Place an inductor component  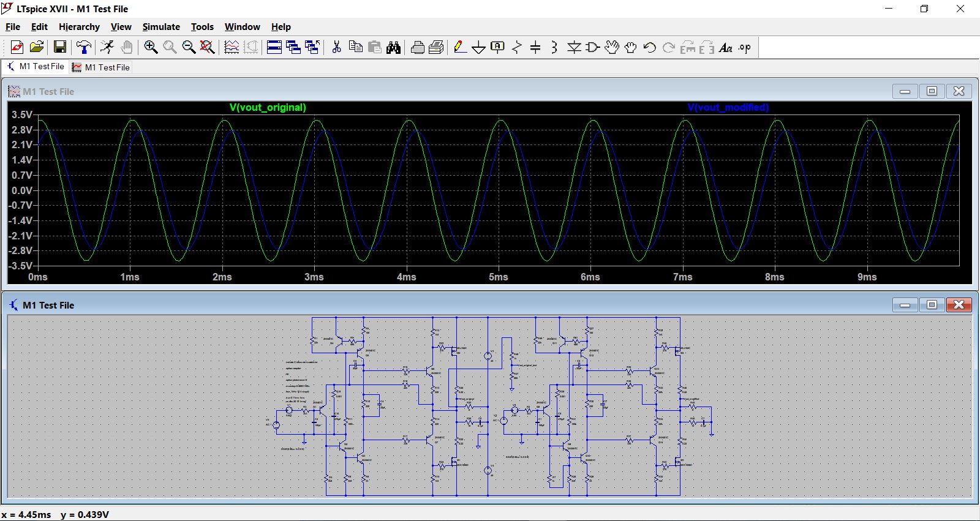click(x=554, y=47)
